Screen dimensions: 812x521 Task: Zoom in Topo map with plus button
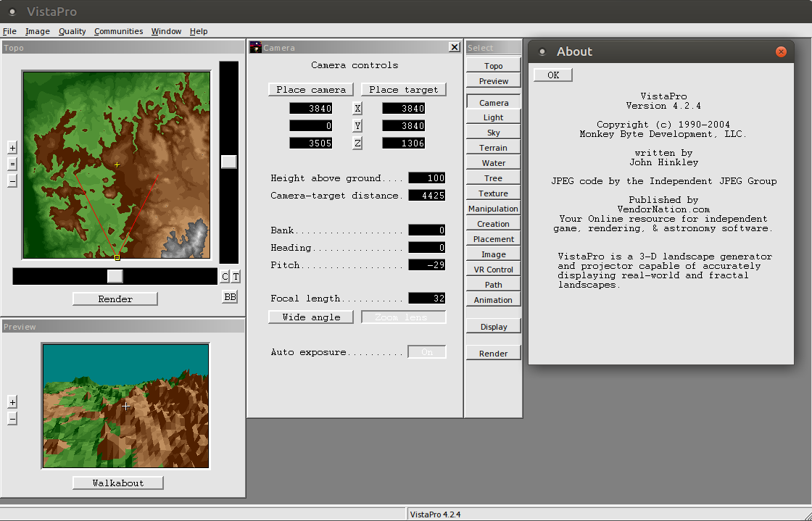click(x=12, y=147)
